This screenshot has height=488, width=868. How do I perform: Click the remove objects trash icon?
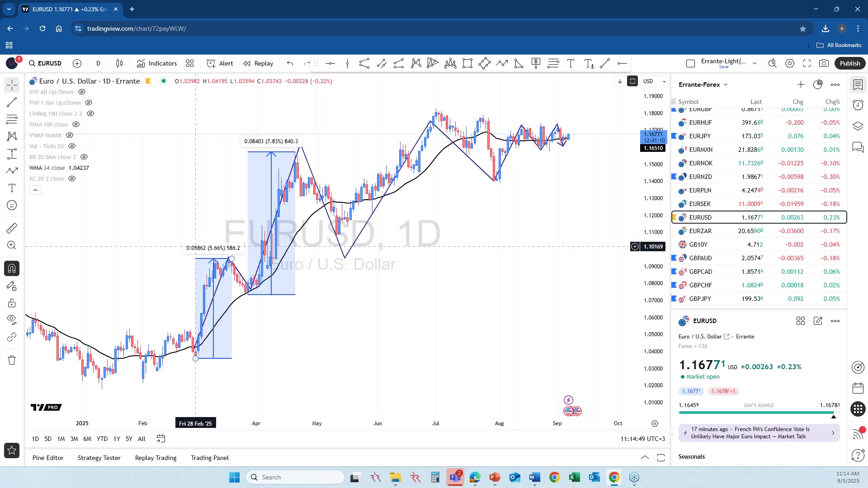pyautogui.click(x=12, y=360)
